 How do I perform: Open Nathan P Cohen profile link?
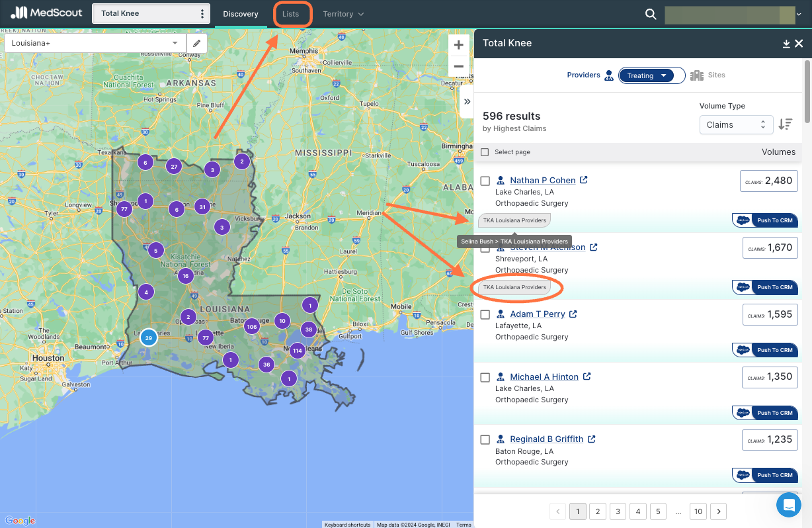pos(543,180)
